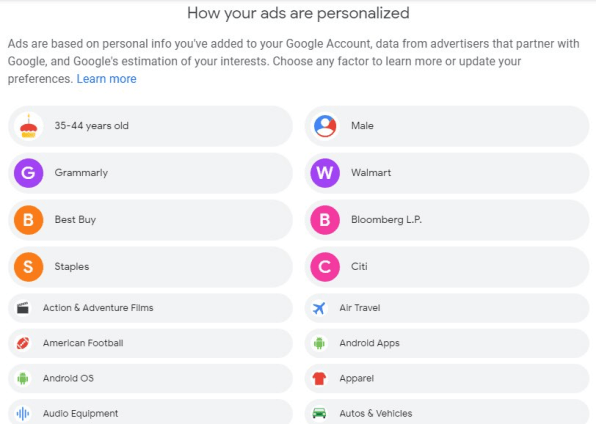Click the Autos & Vehicles car icon
Screen dimensions: 596x424
point(319,413)
